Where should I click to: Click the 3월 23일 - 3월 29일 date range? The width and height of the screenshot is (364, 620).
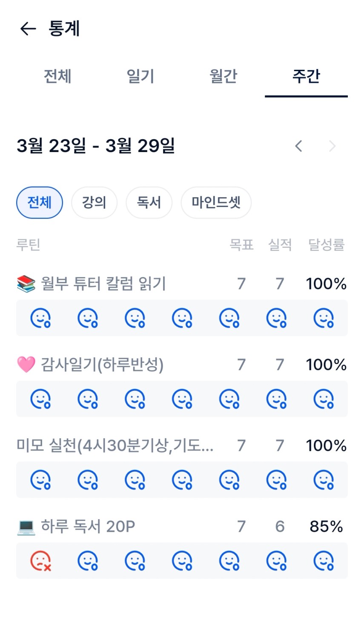coord(96,146)
